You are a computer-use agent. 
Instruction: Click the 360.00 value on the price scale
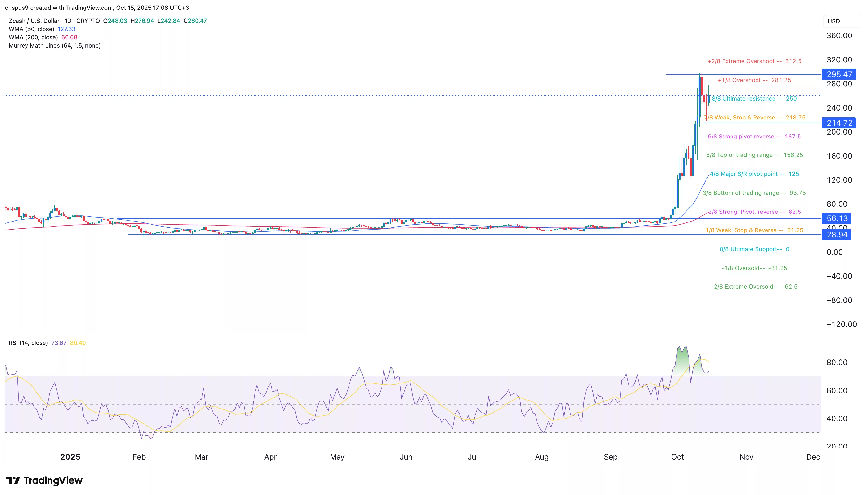pos(839,35)
